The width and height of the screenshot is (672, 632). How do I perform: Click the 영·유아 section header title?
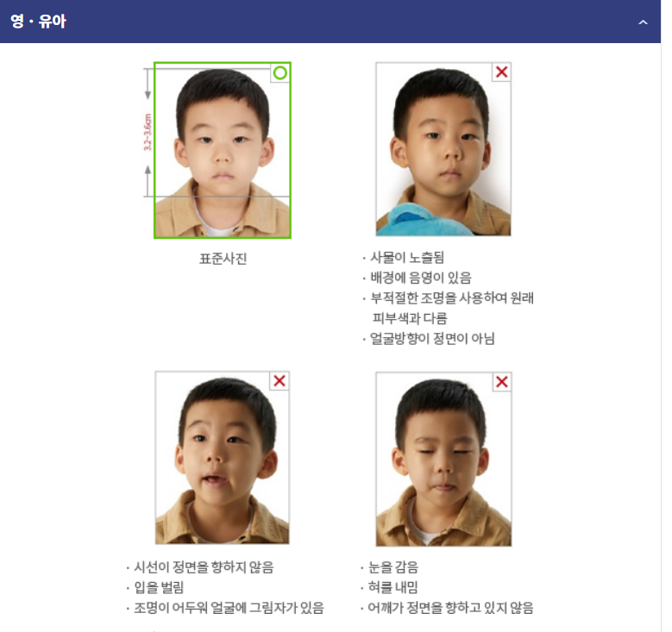[38, 21]
